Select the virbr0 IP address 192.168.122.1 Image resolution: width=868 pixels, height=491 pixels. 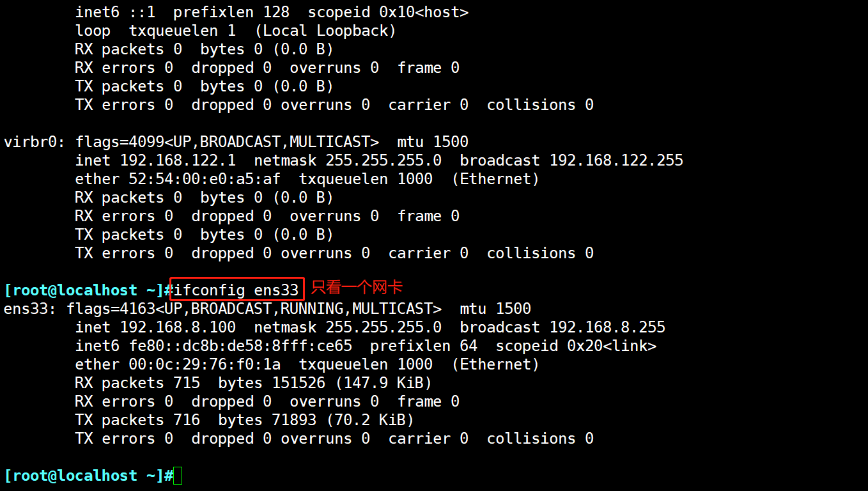178,160
